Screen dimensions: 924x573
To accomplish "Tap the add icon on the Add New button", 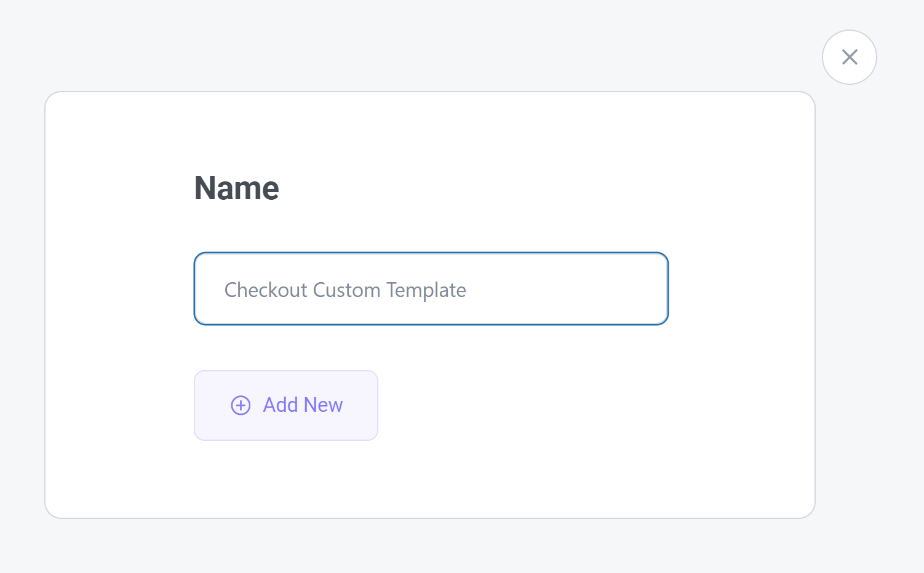I will (240, 405).
